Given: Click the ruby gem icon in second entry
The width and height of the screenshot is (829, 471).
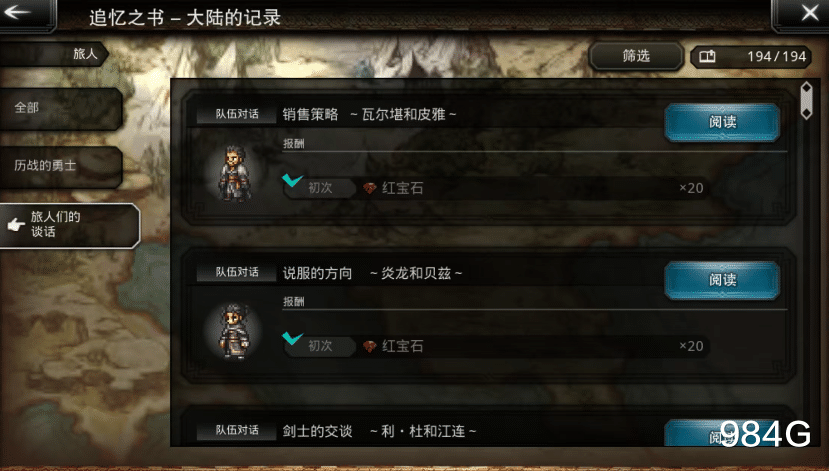Looking at the screenshot, I should pos(369,346).
